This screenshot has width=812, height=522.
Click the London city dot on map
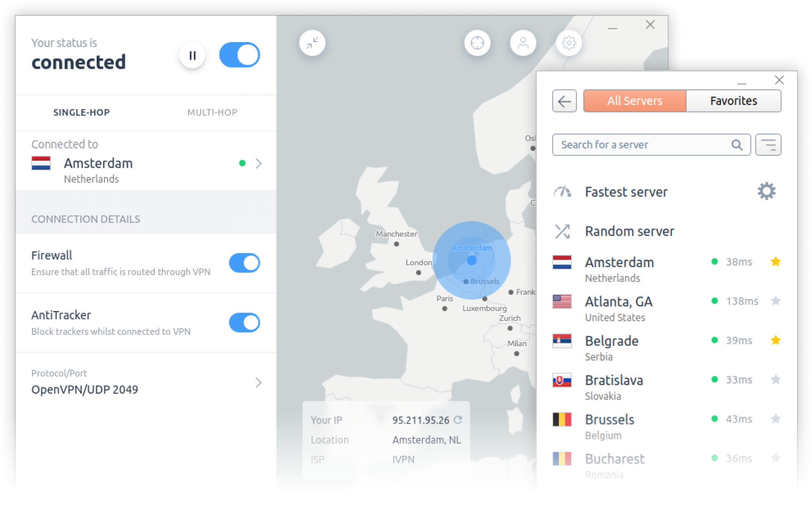point(419,273)
